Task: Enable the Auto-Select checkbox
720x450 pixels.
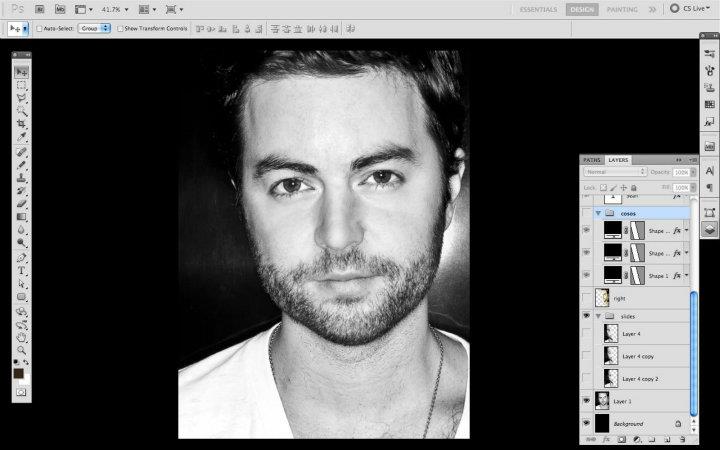Action: (x=39, y=28)
